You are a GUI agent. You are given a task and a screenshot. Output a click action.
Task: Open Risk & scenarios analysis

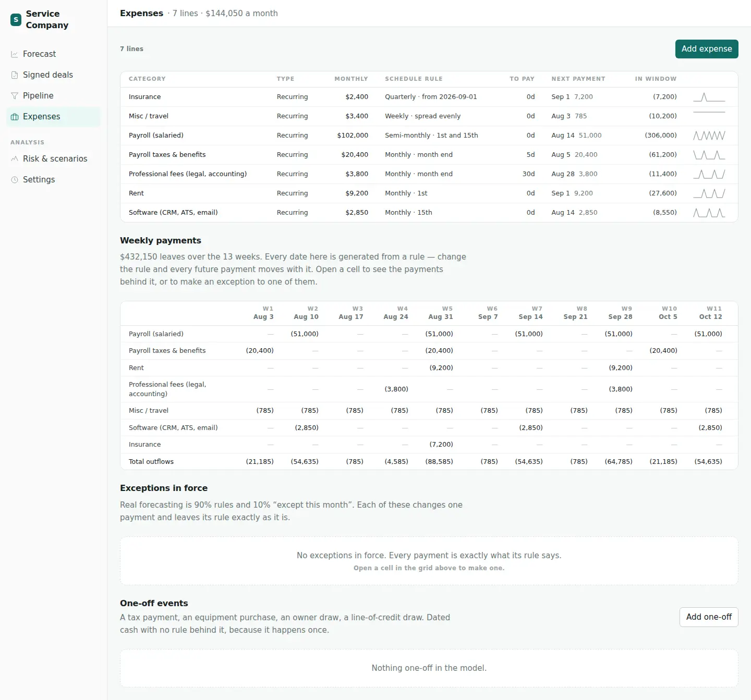(53, 159)
